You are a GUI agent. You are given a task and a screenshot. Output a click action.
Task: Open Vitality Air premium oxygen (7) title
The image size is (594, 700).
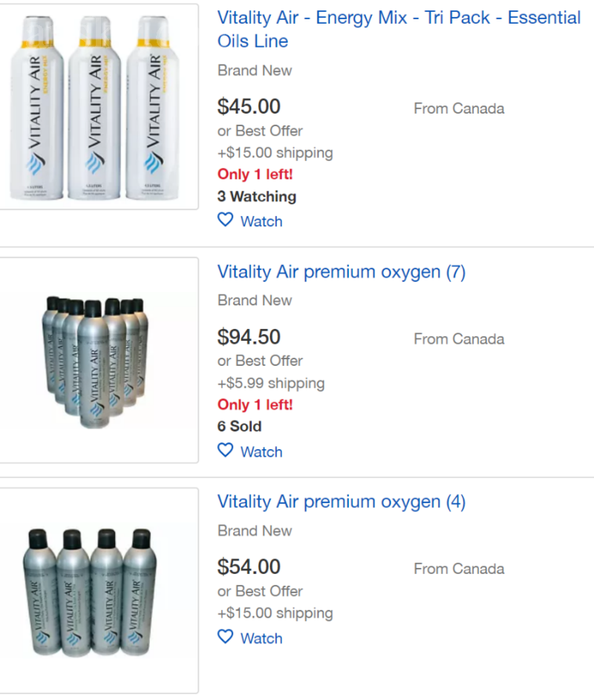[341, 272]
